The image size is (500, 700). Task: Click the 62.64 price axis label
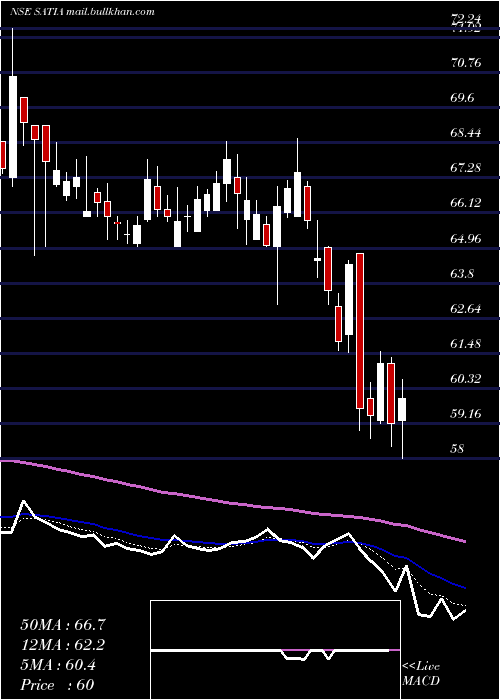click(x=466, y=308)
